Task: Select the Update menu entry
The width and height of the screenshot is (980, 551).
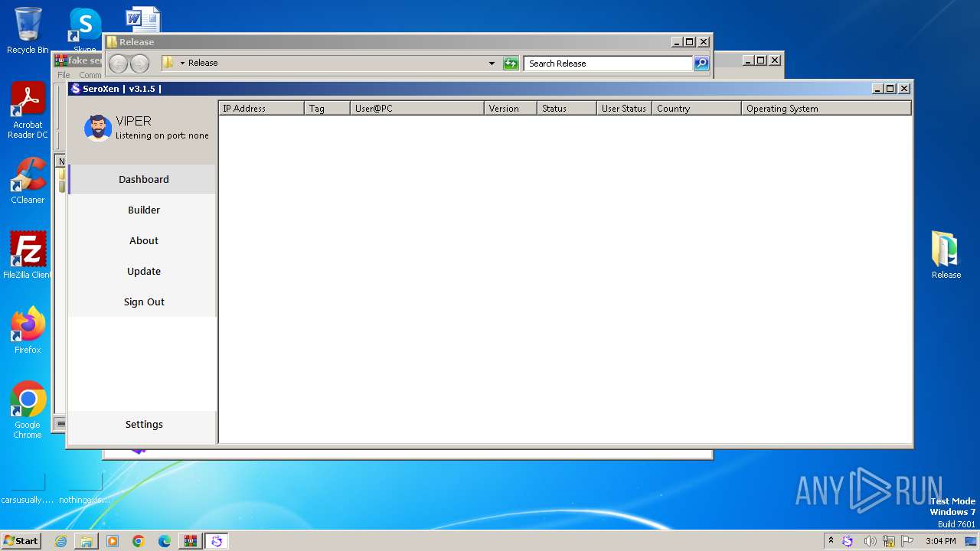Action: (143, 271)
